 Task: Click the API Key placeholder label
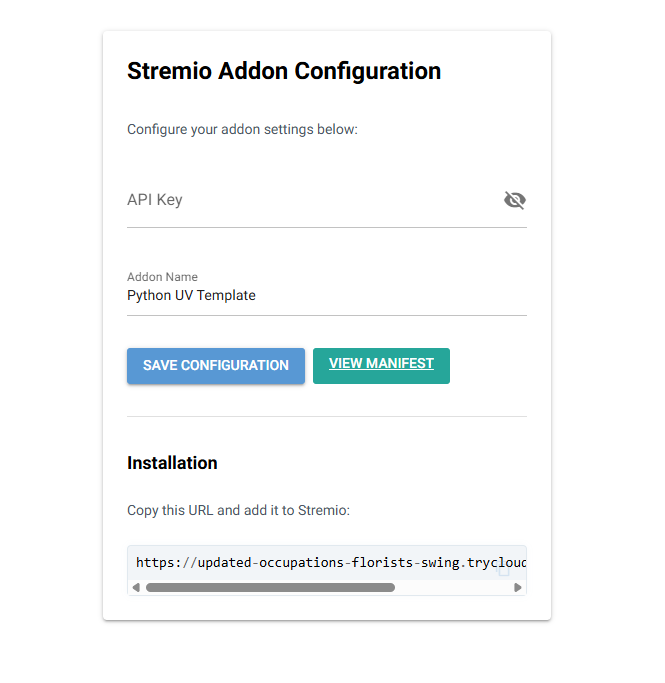155,200
